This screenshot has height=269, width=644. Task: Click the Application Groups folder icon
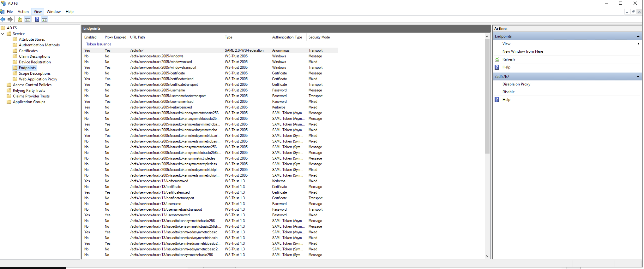click(x=9, y=102)
